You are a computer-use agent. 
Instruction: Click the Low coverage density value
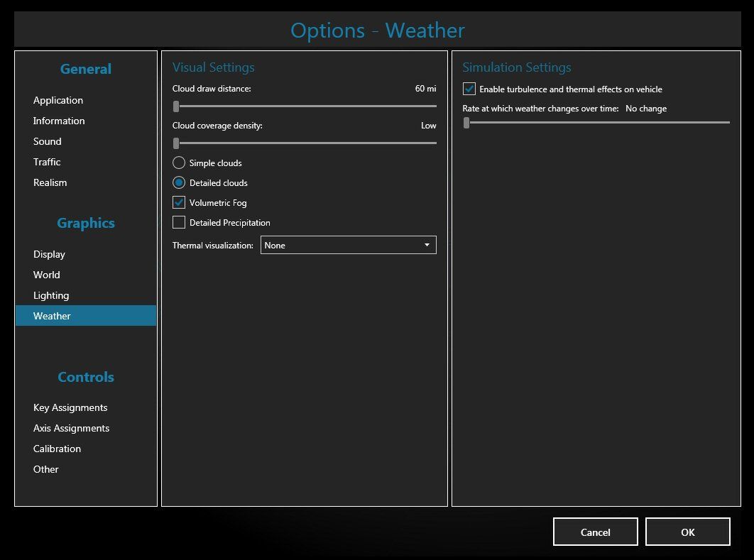(428, 126)
